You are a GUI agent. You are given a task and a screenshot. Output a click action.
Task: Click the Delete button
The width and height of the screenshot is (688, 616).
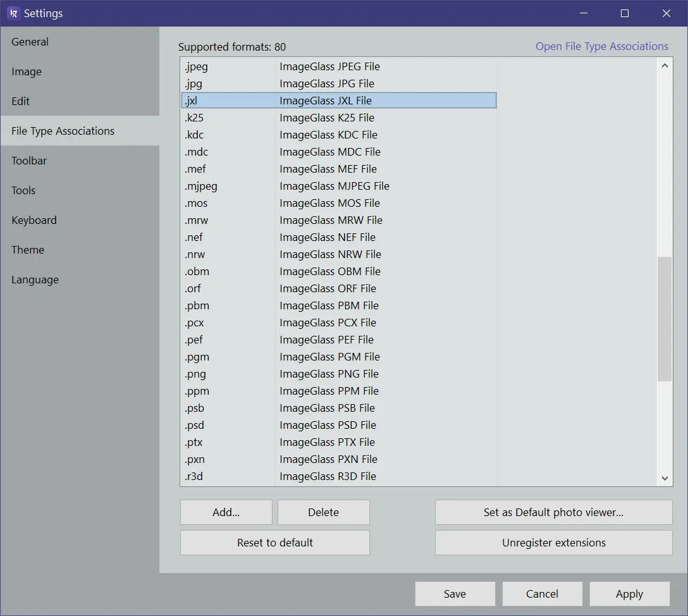(323, 512)
